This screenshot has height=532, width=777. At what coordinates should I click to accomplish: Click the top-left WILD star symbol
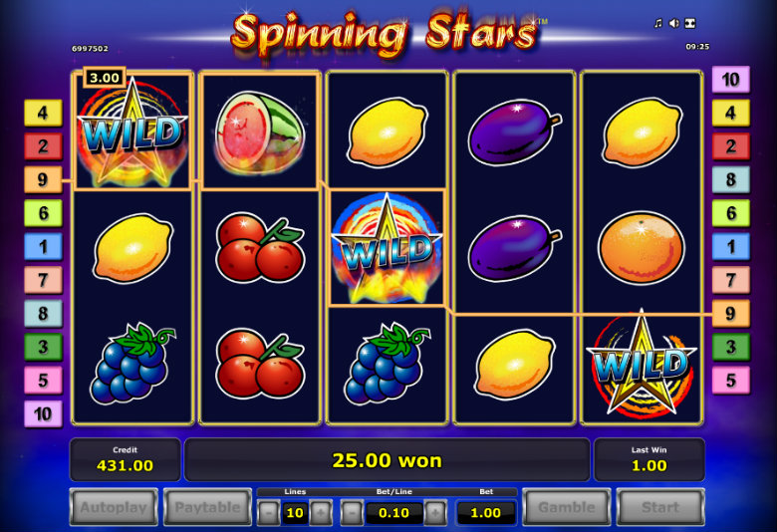132,133
